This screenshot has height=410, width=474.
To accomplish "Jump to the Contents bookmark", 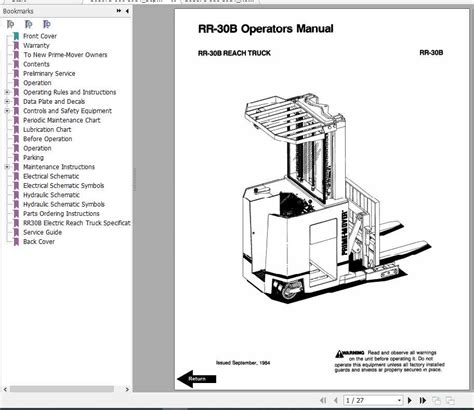I will click(36, 64).
